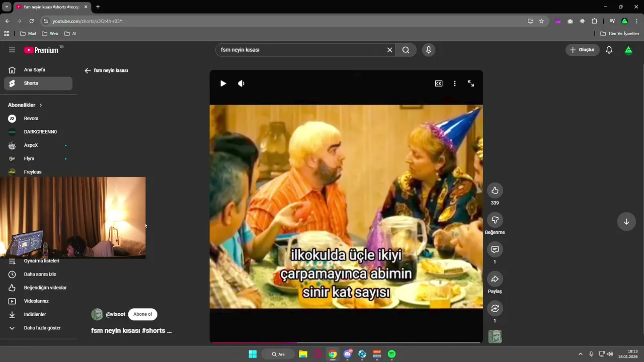Play the Shorts video
This screenshot has height=362, width=644.
[x=223, y=83]
